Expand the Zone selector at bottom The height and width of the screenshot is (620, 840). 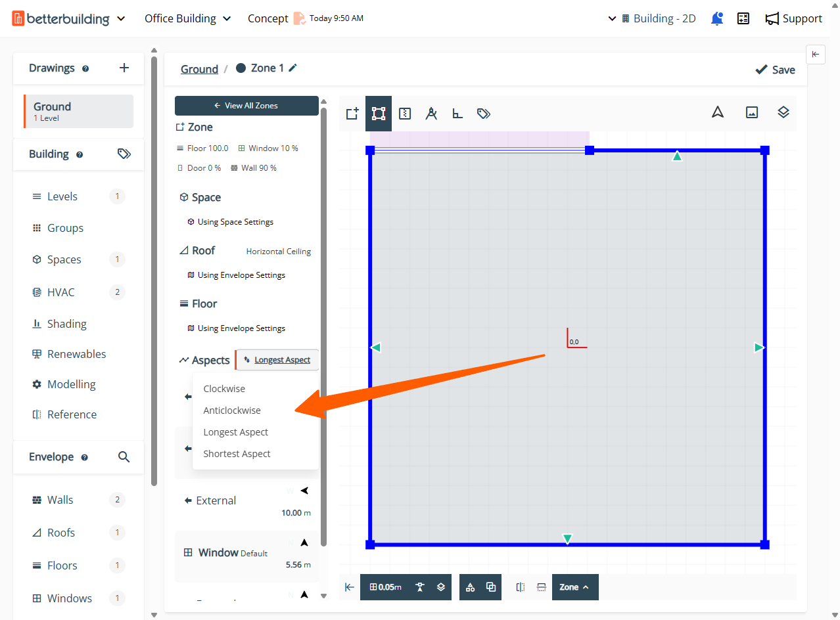(574, 587)
